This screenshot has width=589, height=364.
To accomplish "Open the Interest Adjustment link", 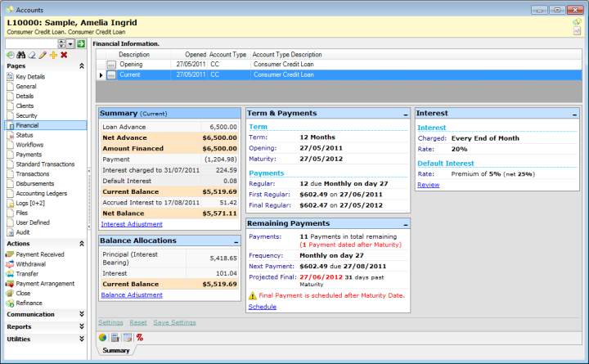I will [x=131, y=223].
